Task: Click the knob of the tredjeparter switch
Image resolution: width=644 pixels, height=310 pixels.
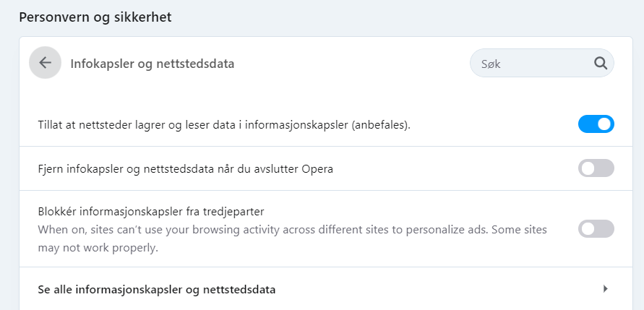Action: click(x=588, y=228)
